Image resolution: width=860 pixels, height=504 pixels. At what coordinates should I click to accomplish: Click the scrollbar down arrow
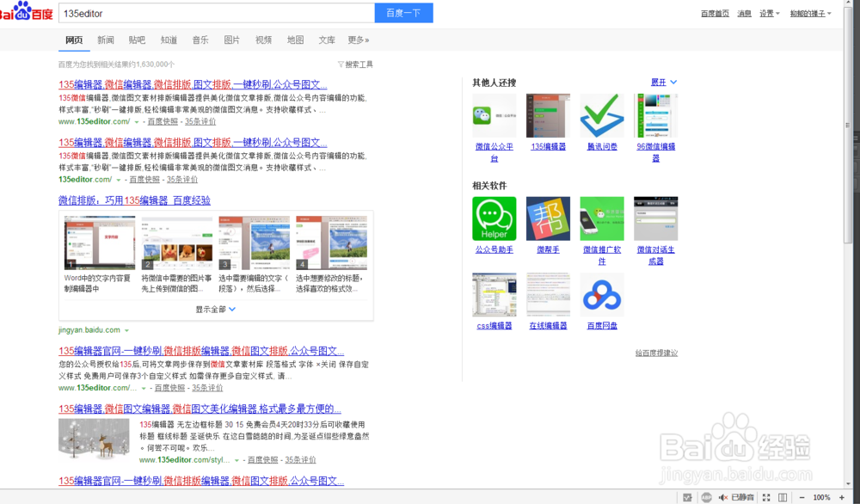[x=848, y=484]
